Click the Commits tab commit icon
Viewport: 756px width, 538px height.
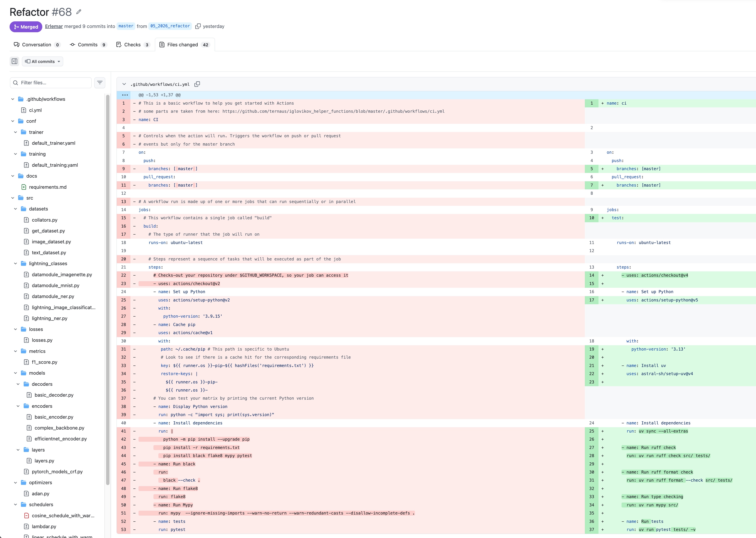coord(73,44)
